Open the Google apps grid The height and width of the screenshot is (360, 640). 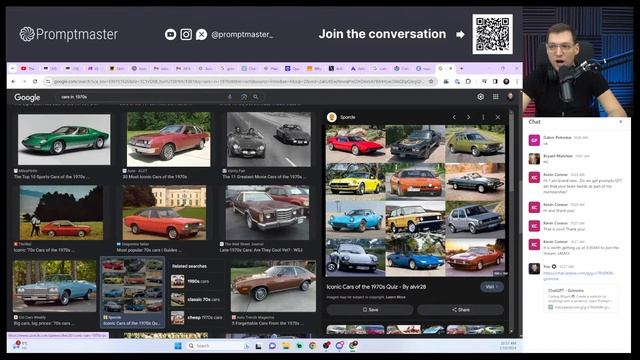pos(496,97)
